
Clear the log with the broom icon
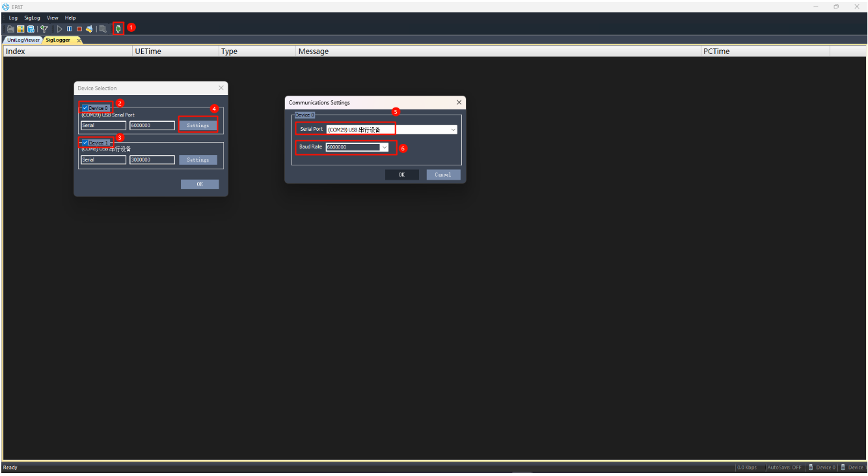point(89,29)
